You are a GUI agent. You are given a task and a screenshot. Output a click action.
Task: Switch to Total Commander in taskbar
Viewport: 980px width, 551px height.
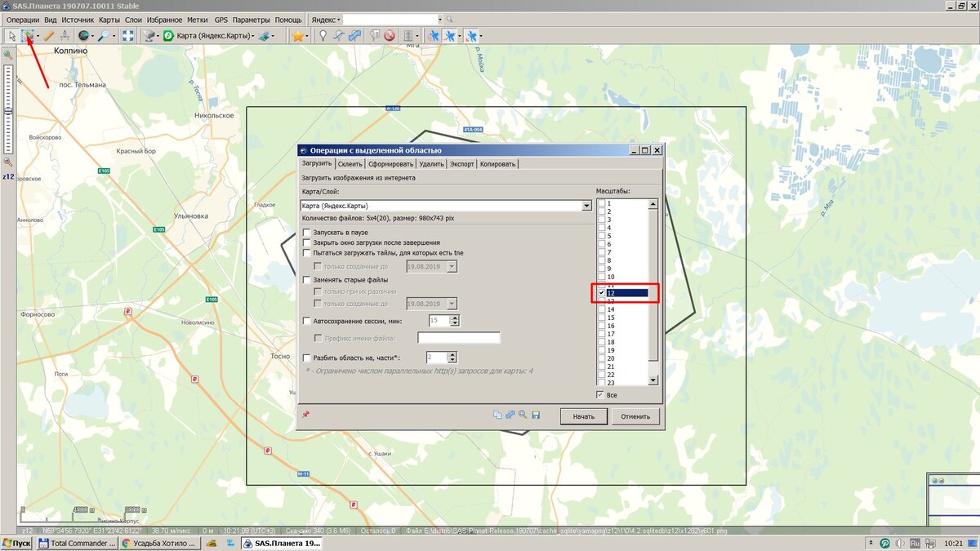coord(78,543)
